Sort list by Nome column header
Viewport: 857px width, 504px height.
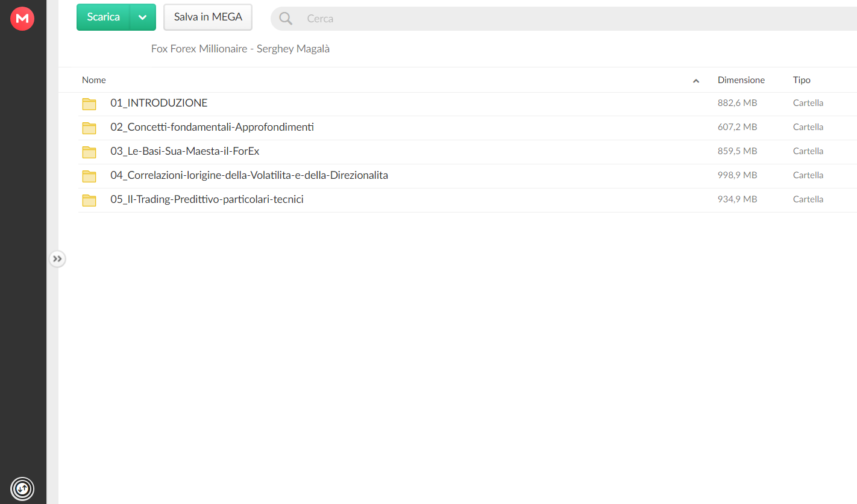point(94,80)
